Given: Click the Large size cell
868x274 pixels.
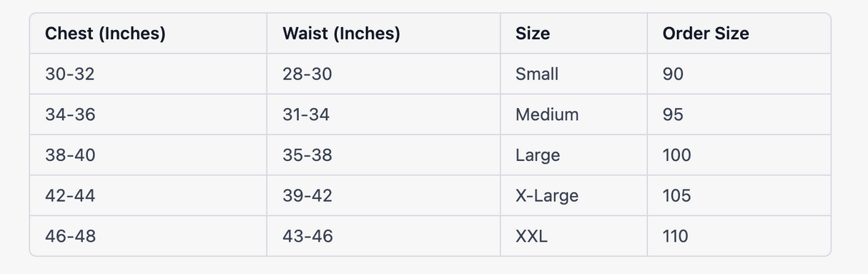Looking at the screenshot, I should click(573, 155).
